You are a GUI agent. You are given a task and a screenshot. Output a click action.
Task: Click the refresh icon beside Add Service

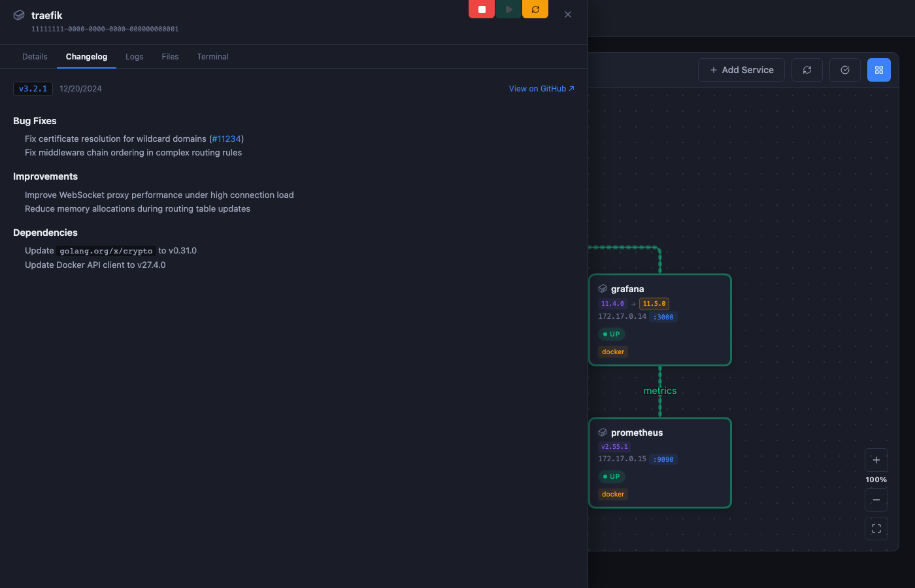(x=807, y=70)
